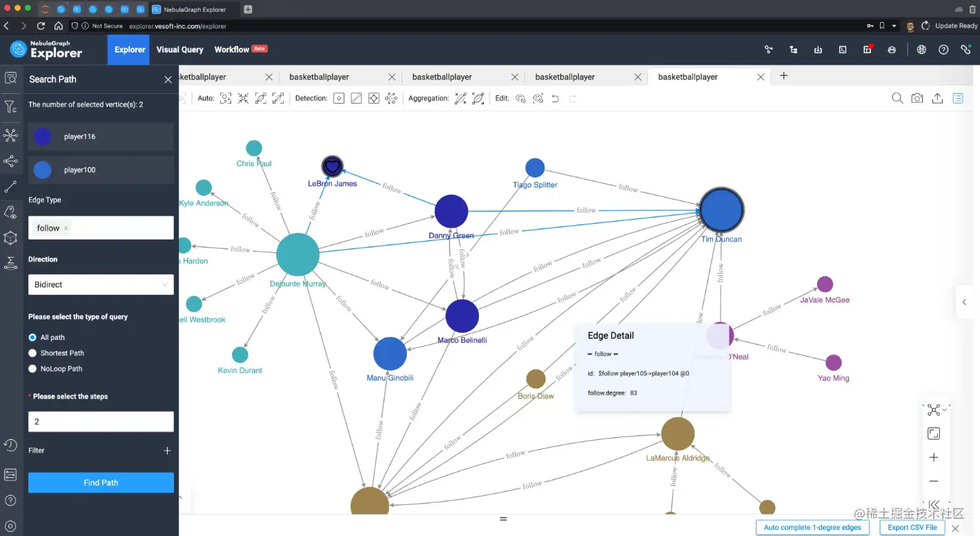Click the browser Update Ready button
This screenshot has width=980, height=536.
point(950,26)
